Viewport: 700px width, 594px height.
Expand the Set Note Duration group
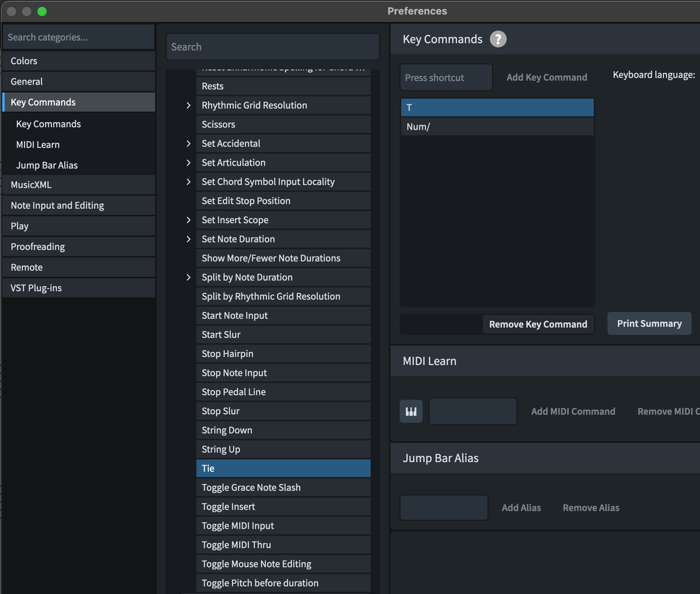pyautogui.click(x=188, y=239)
